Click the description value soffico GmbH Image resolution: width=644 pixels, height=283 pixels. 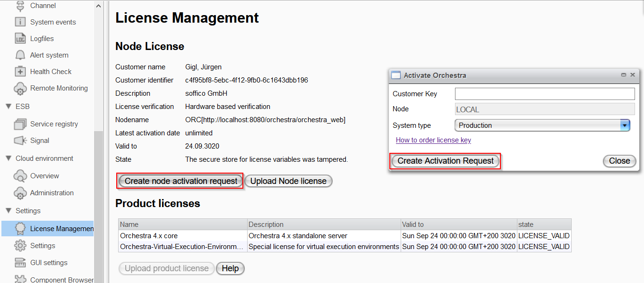point(206,93)
